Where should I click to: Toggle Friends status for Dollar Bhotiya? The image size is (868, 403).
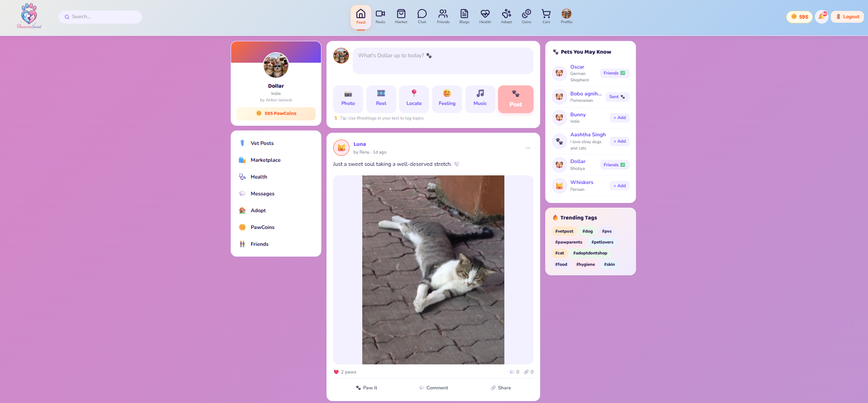click(615, 165)
